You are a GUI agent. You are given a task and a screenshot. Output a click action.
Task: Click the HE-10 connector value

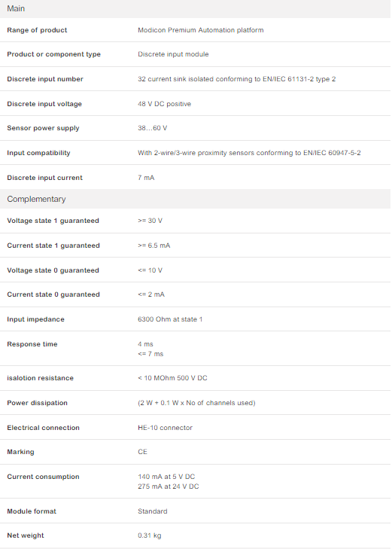pyautogui.click(x=165, y=428)
